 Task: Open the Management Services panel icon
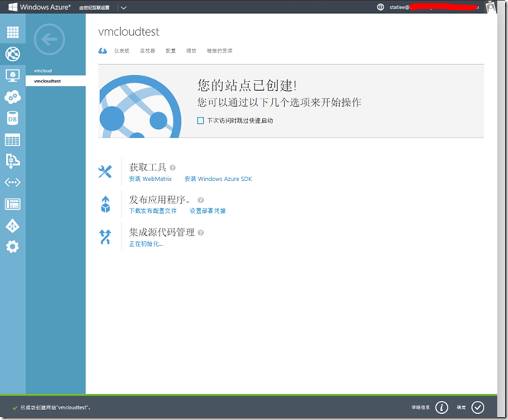[x=13, y=204]
